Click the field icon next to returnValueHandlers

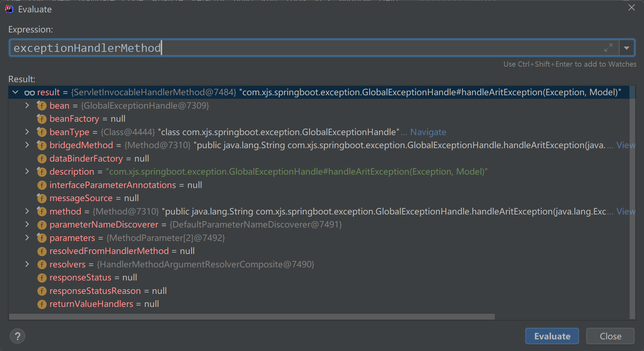[42, 304]
